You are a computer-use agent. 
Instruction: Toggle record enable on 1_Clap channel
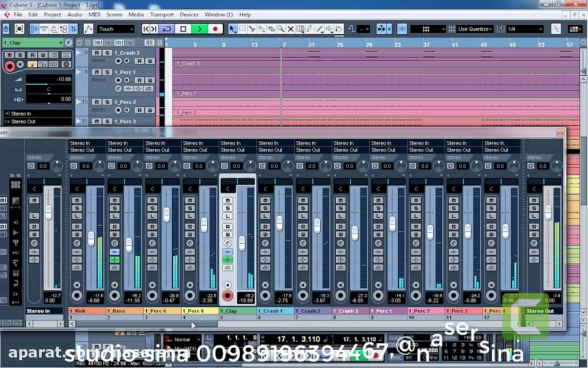pyautogui.click(x=227, y=295)
